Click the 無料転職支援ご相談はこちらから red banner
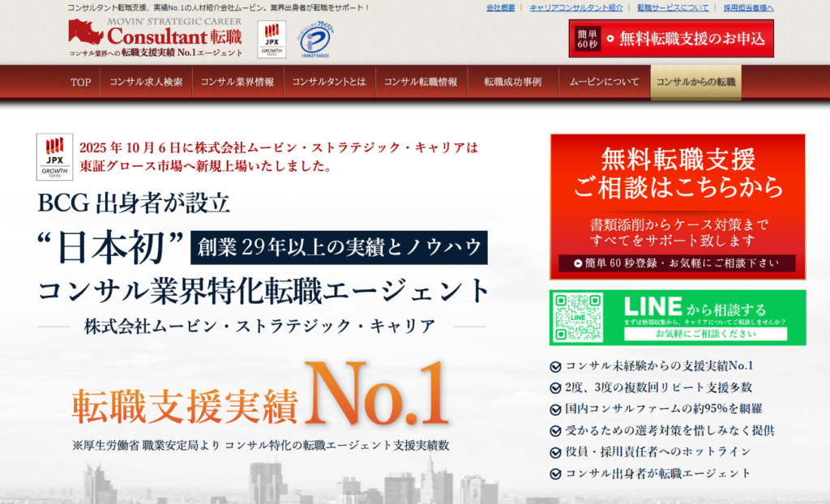 [678, 206]
